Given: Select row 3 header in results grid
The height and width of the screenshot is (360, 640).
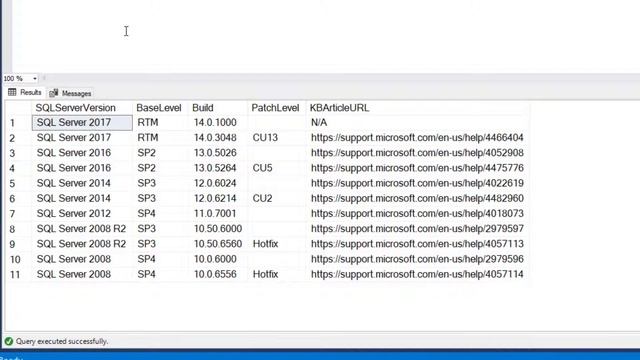Looking at the screenshot, I should 18,153.
